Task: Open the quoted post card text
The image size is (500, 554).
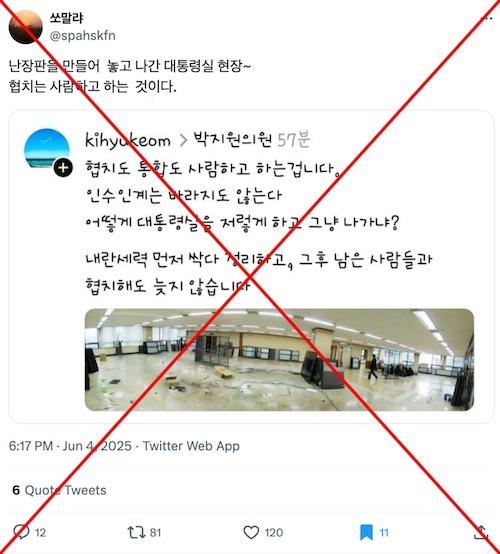Action: coord(259,226)
